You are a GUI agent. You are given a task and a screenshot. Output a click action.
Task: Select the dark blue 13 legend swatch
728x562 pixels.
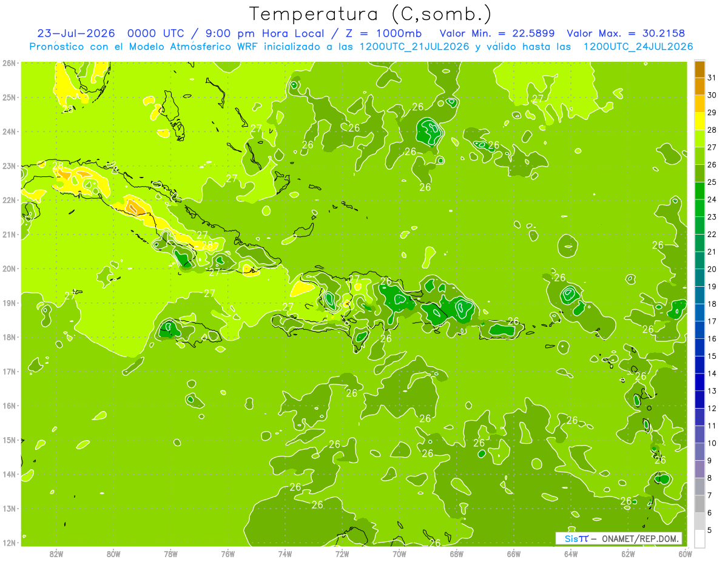pyautogui.click(x=699, y=382)
